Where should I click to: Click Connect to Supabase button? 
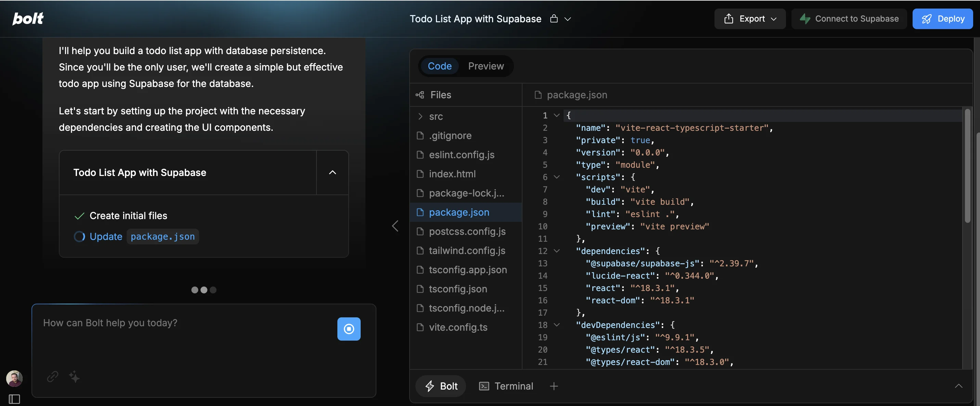point(849,18)
